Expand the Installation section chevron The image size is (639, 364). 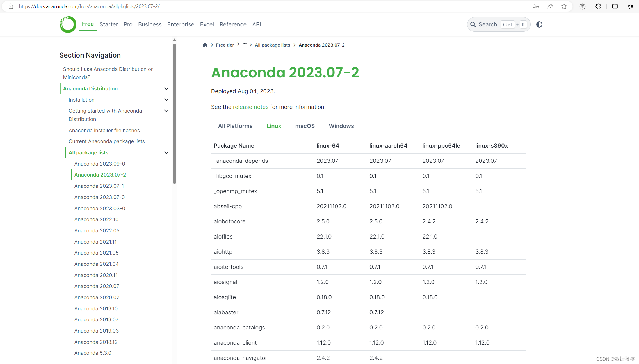pyautogui.click(x=166, y=100)
